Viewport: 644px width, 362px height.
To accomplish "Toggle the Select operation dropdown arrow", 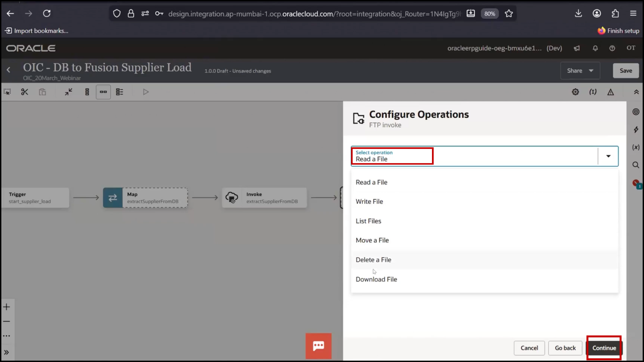I will (608, 156).
